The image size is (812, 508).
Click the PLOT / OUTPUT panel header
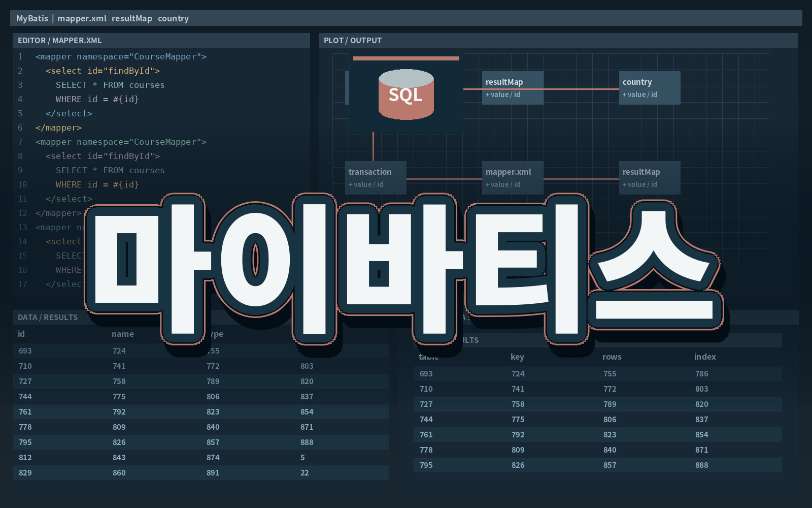click(558, 41)
